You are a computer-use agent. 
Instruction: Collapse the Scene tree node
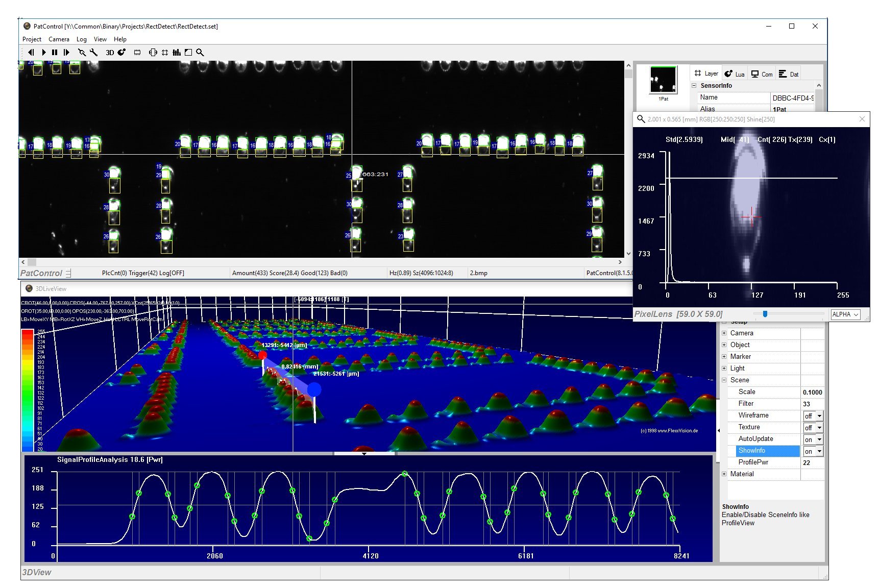[724, 380]
